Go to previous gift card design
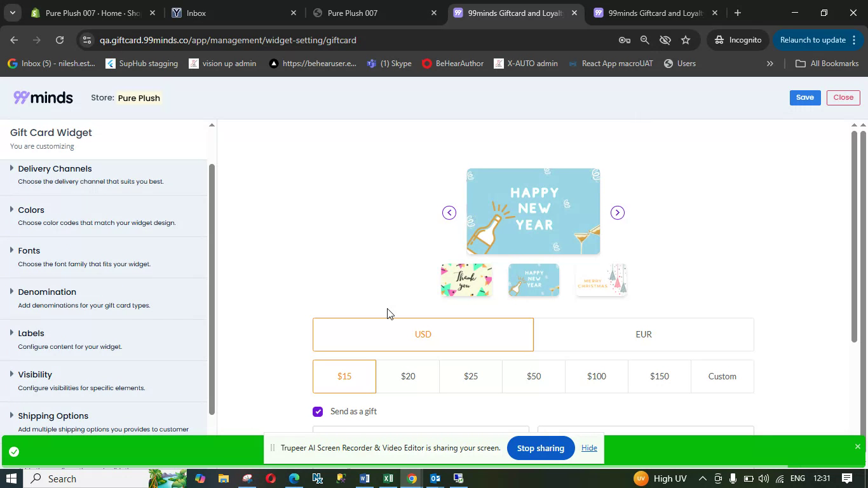 click(x=449, y=213)
